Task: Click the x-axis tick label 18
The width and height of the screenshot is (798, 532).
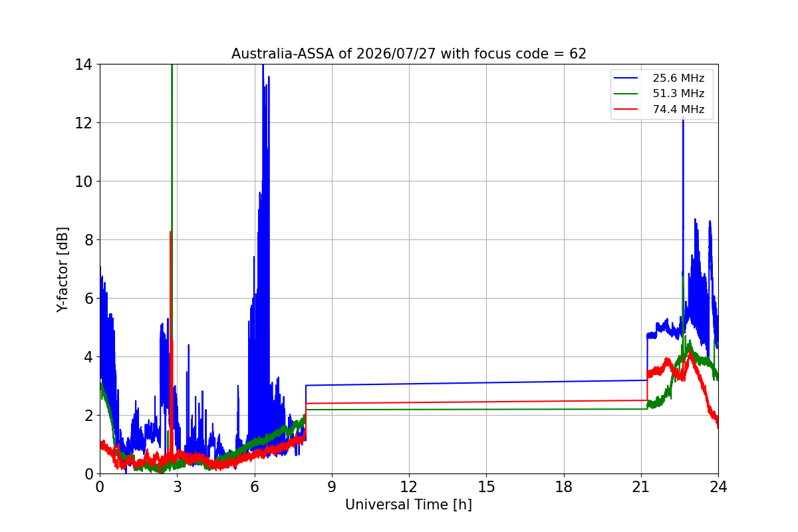Action: click(564, 487)
